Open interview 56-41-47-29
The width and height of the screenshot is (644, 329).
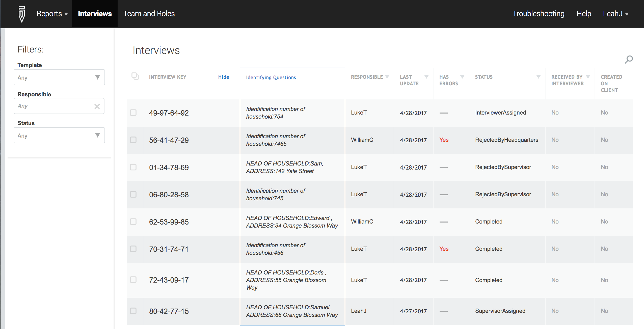pos(169,140)
